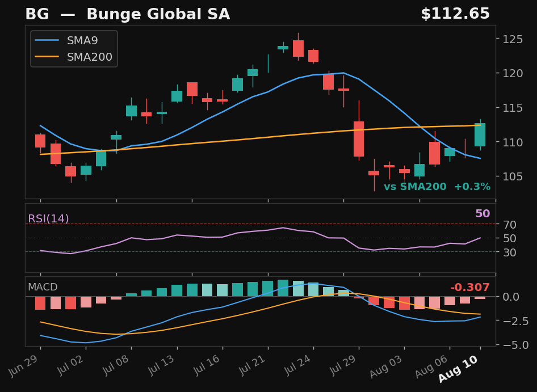
Task: Click the RSI 70 axis label
Action: pos(510,225)
